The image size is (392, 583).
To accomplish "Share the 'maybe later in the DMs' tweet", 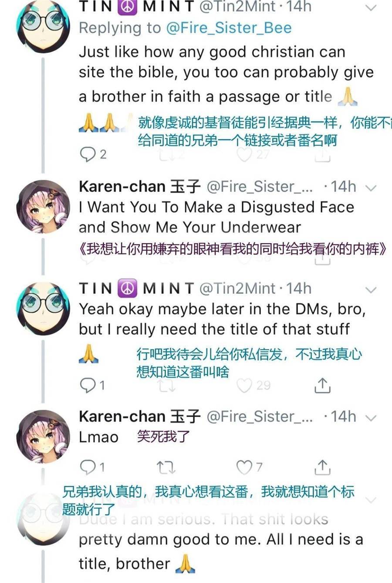I will (x=322, y=385).
